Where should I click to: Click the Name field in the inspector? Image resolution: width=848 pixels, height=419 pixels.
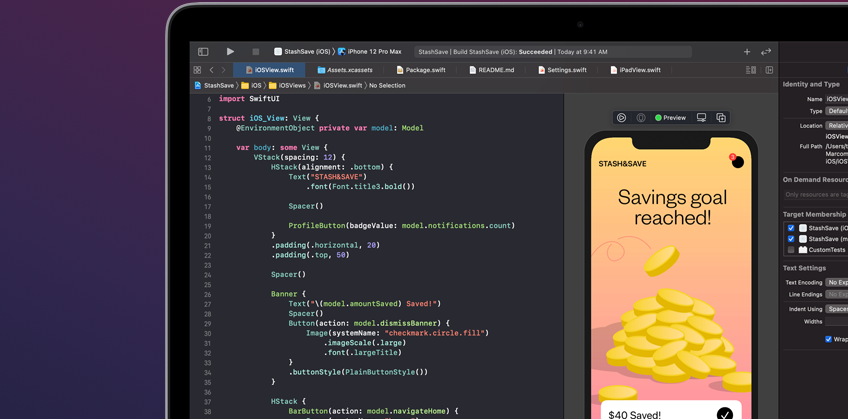[x=836, y=99]
